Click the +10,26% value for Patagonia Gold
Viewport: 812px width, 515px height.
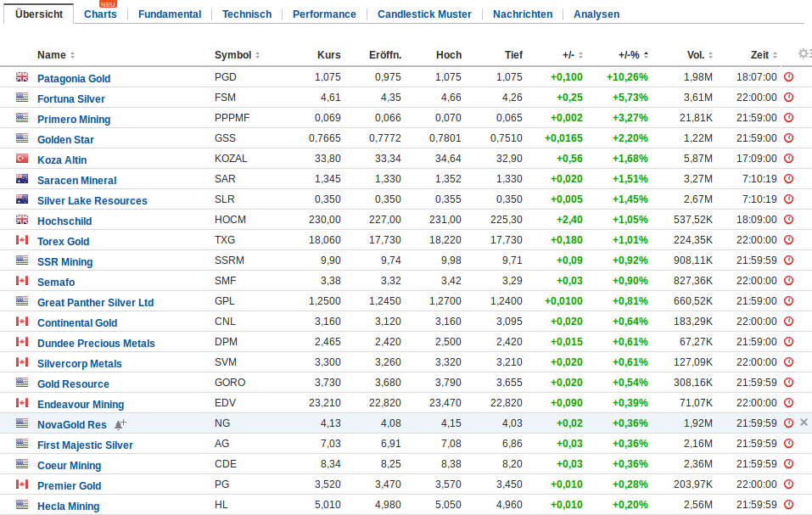(627, 77)
